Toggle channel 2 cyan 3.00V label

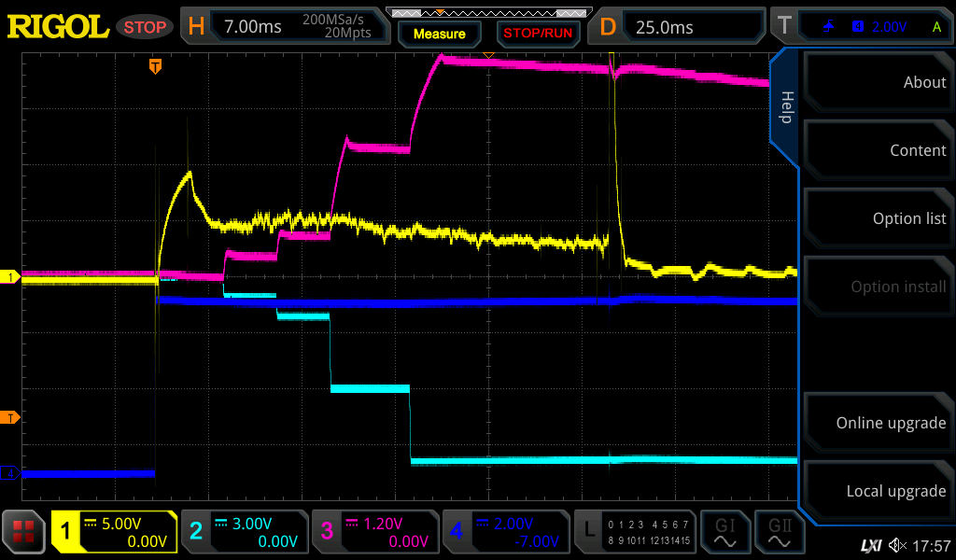(x=244, y=532)
